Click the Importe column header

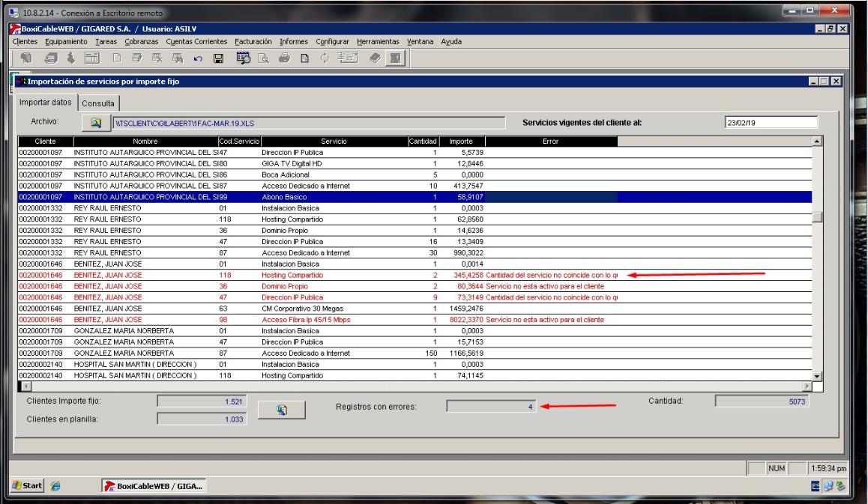[x=462, y=141]
